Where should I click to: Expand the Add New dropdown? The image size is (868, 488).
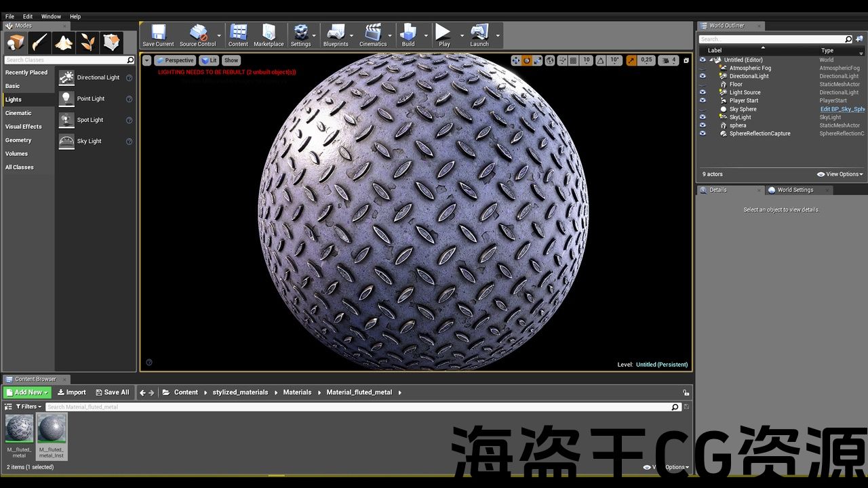[27, 392]
